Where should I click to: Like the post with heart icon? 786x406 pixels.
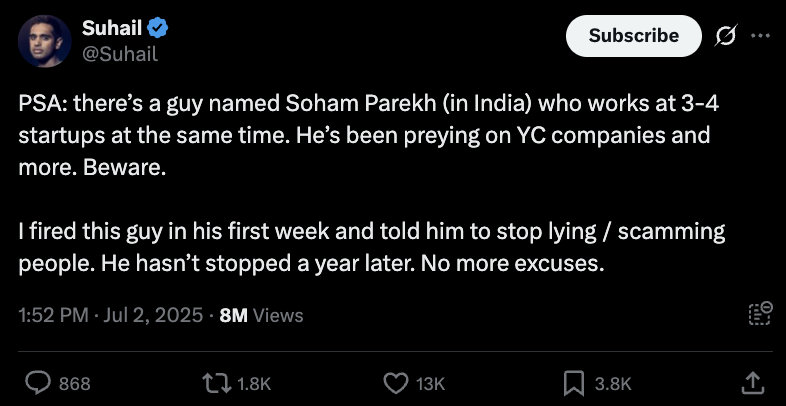(x=397, y=381)
